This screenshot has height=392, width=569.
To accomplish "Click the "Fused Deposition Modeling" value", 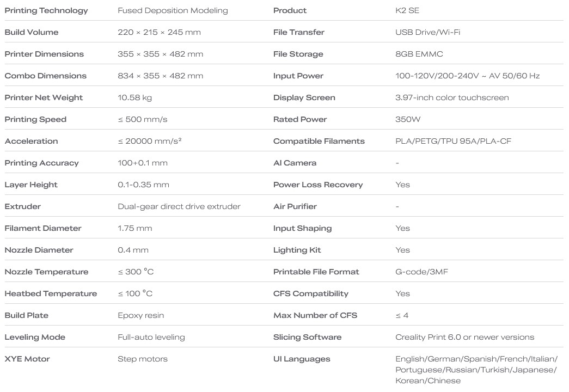I will coord(173,10).
